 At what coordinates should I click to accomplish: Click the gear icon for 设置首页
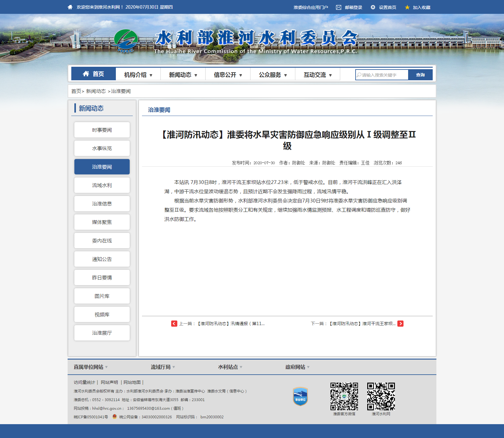(x=373, y=7)
